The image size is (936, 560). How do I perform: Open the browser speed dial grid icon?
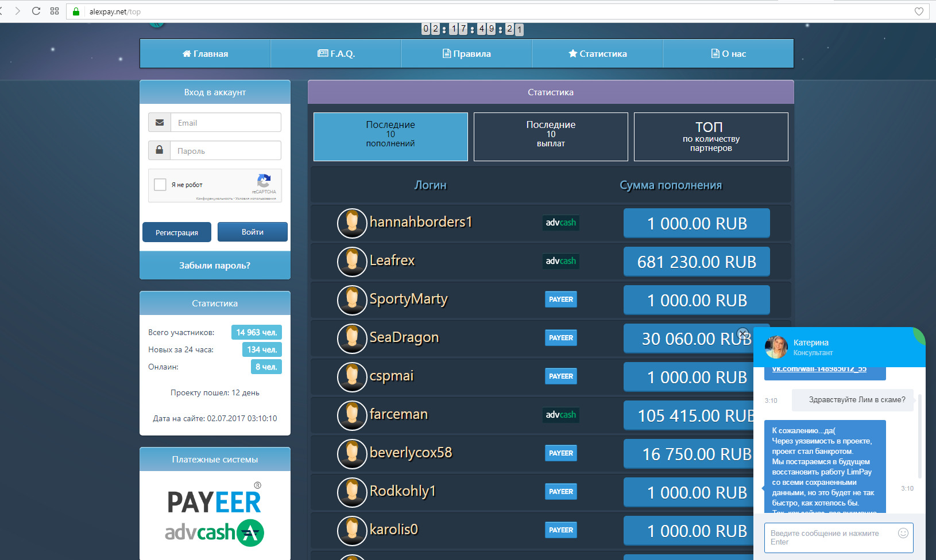click(x=55, y=11)
